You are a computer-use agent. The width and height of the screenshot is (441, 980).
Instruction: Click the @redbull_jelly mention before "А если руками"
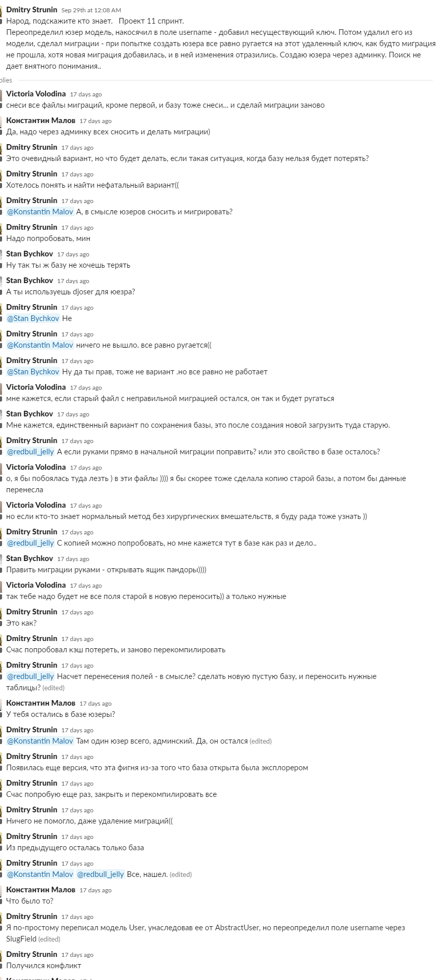coord(30,452)
